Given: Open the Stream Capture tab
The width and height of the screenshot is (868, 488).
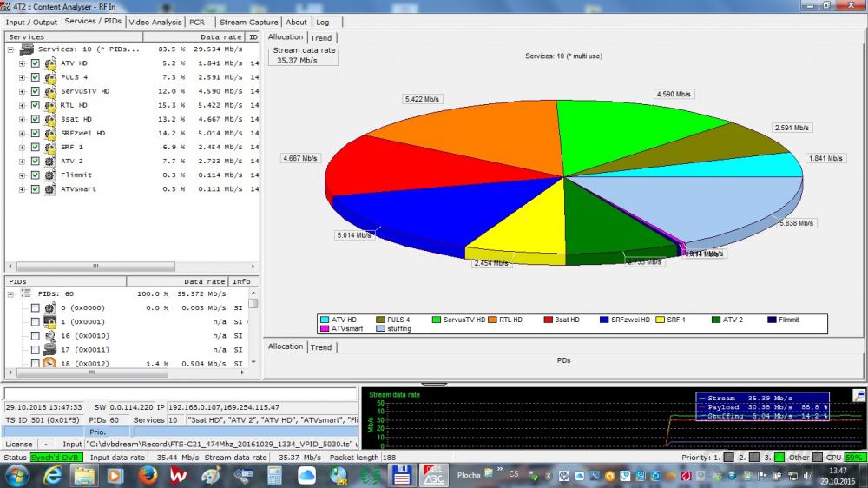Looking at the screenshot, I should click(x=248, y=23).
